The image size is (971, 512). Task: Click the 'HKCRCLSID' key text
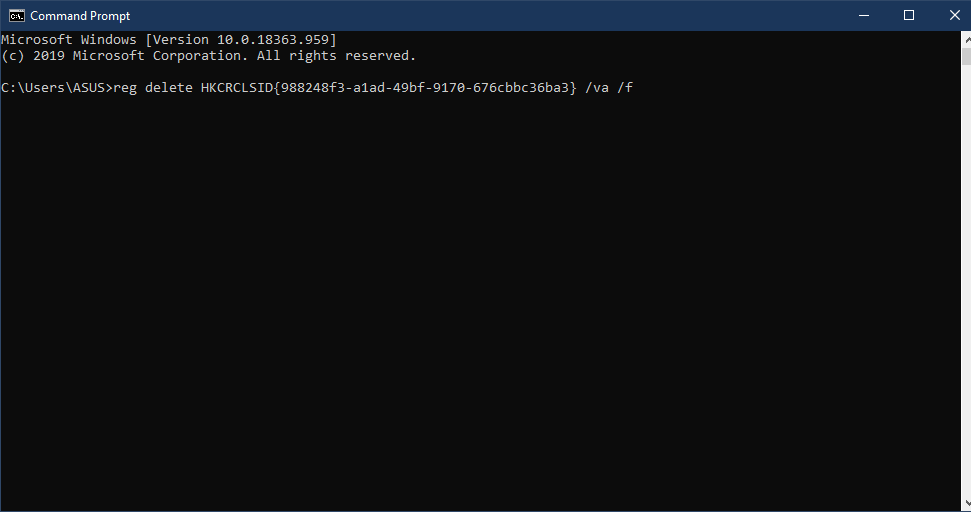click(x=237, y=88)
